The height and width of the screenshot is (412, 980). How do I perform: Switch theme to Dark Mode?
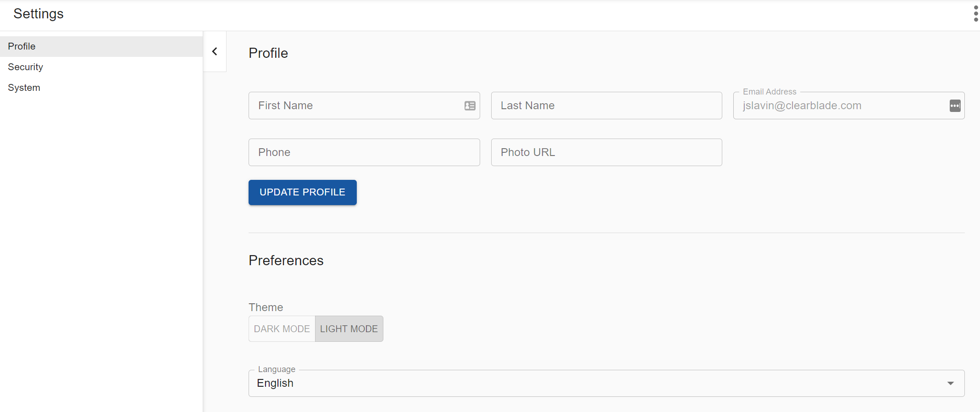coord(282,329)
